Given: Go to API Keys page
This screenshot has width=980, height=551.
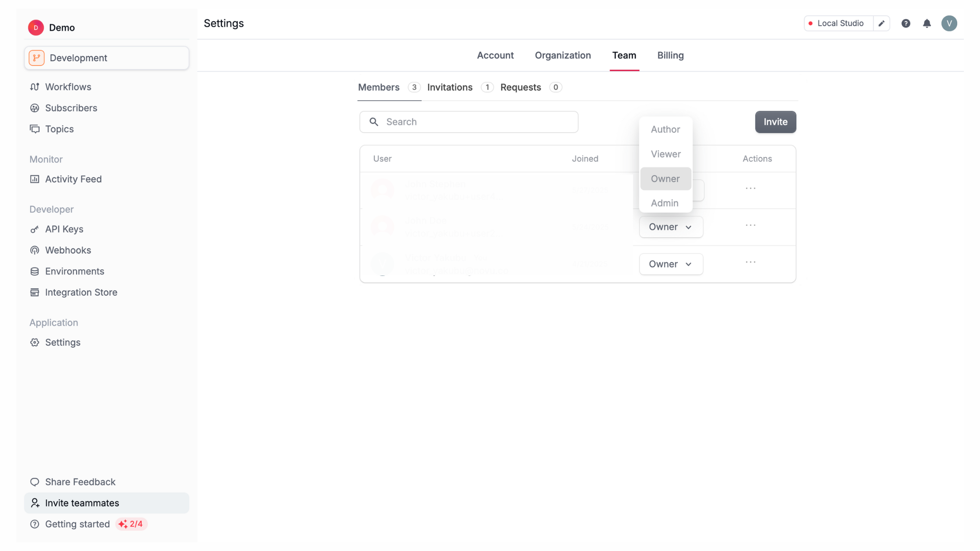Looking at the screenshot, I should [x=64, y=229].
